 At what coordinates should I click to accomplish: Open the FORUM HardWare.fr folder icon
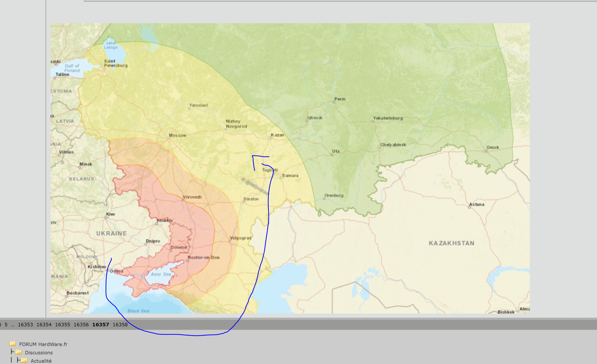tap(12, 344)
